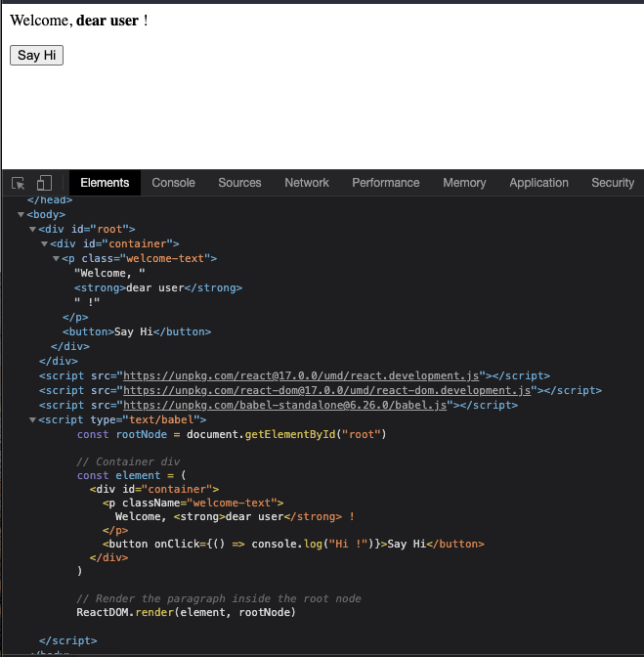The image size is (644, 657).
Task: Select the Memory tab
Action: pyautogui.click(x=464, y=183)
